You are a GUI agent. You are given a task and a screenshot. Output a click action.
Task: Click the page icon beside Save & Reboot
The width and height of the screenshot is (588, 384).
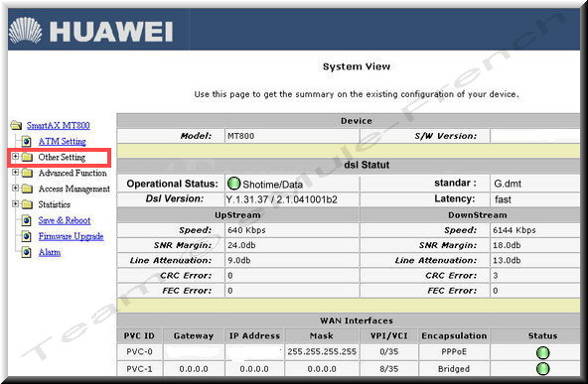26,220
